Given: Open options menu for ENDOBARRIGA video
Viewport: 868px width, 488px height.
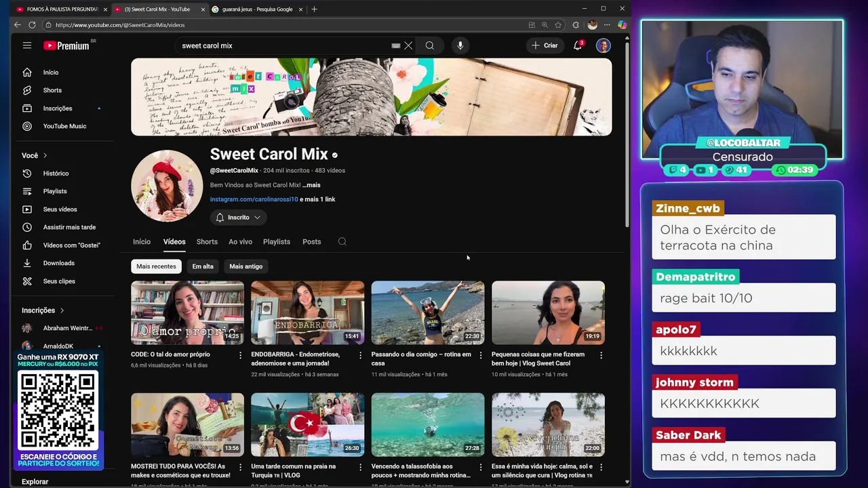Looking at the screenshot, I should tap(360, 354).
